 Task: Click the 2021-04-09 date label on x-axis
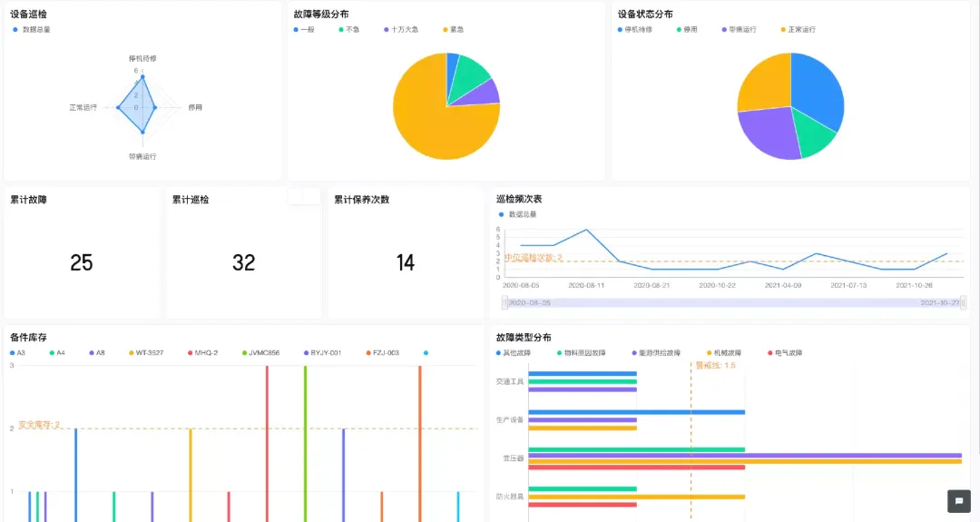click(783, 285)
